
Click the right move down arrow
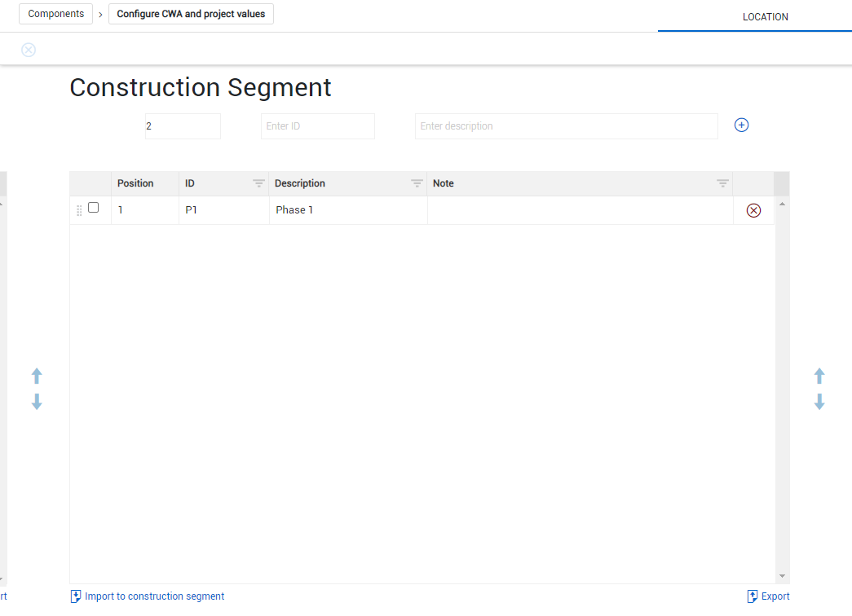pyautogui.click(x=819, y=402)
